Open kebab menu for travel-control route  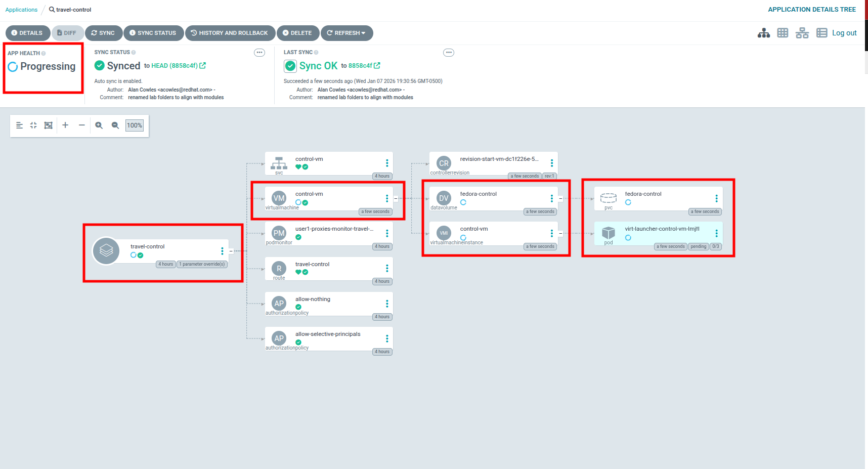pyautogui.click(x=387, y=268)
